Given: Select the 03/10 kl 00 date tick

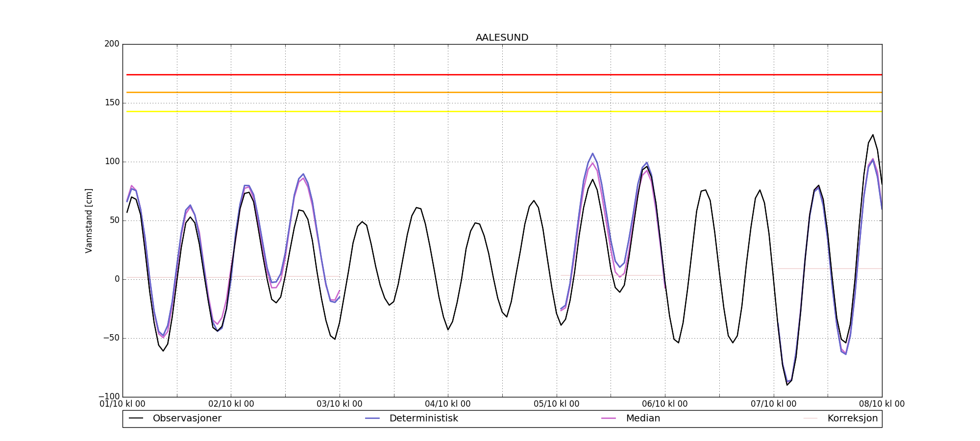Looking at the screenshot, I should (x=340, y=404).
